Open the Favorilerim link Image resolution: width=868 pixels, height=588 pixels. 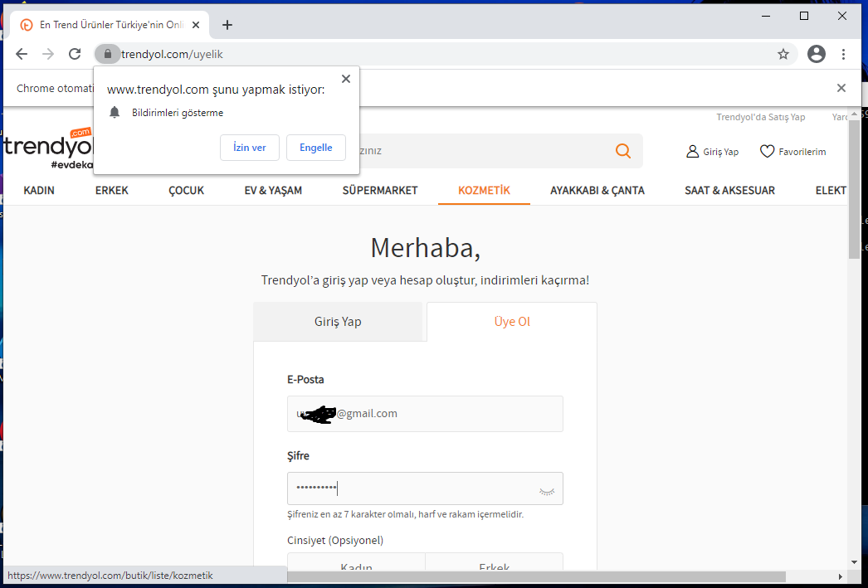click(802, 152)
